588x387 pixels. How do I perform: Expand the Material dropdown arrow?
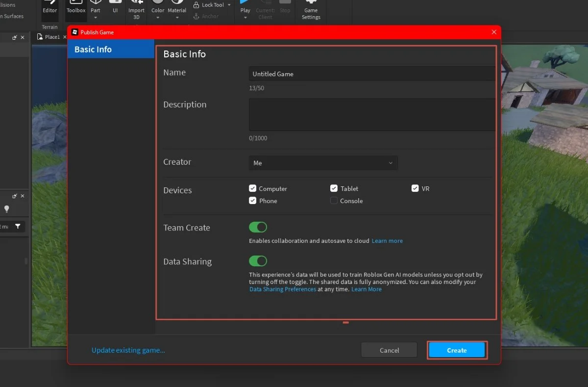[x=177, y=18]
